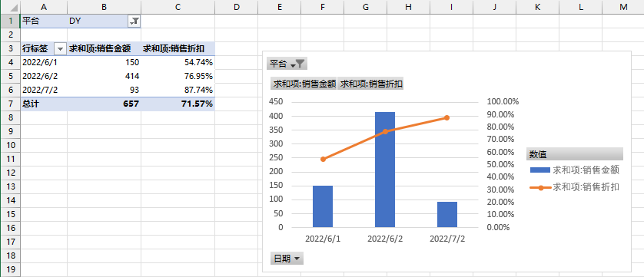Click the 50.00% value on secondary axis
This screenshot has width=644, height=277.
click(x=500, y=164)
